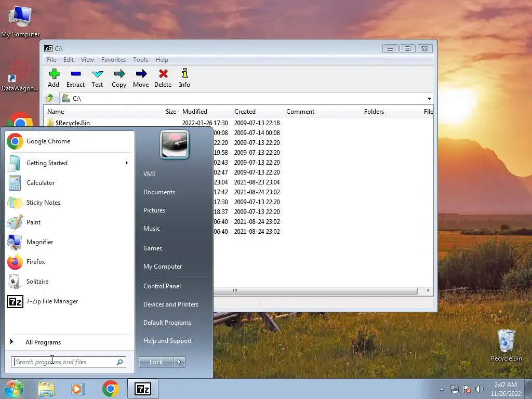Screen dimensions: 532x399
Task: Open the File menu in 7-Zip
Action: coord(51,60)
